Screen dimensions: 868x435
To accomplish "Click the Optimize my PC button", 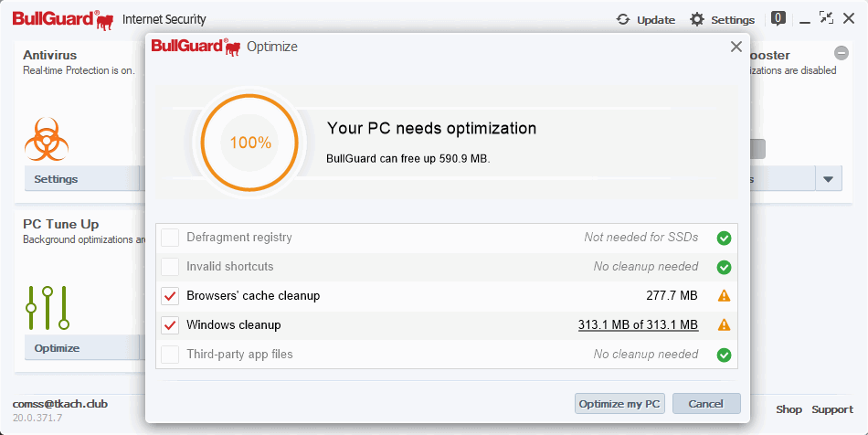I will [x=619, y=404].
